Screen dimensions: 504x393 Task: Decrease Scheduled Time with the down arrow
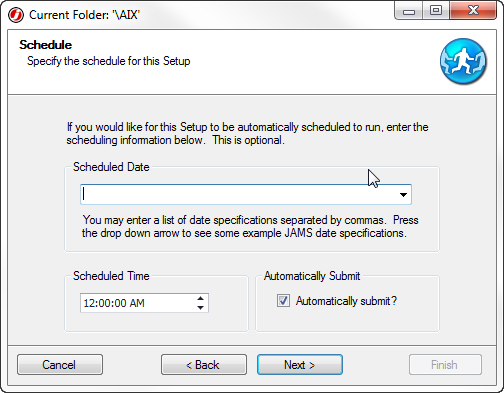(x=200, y=308)
